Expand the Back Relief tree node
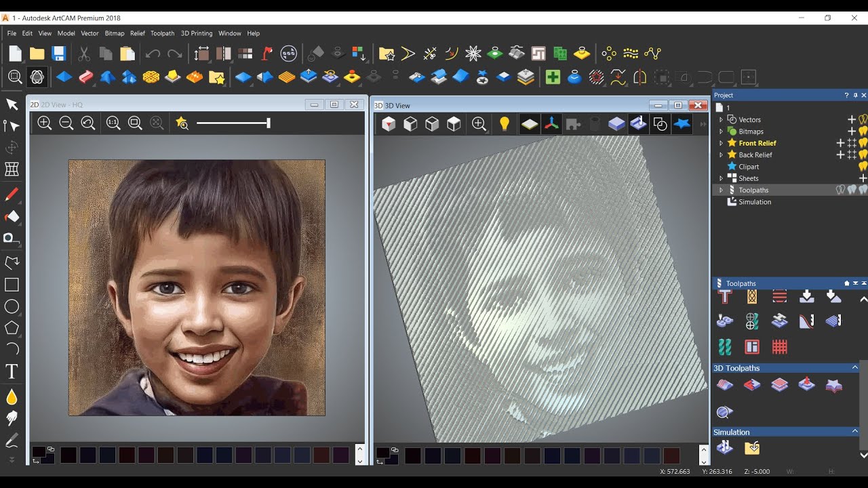 (x=721, y=155)
